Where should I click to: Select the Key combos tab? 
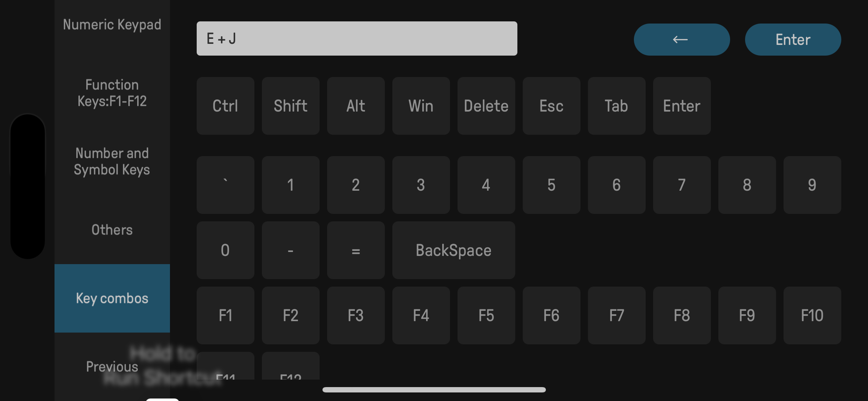tap(112, 298)
